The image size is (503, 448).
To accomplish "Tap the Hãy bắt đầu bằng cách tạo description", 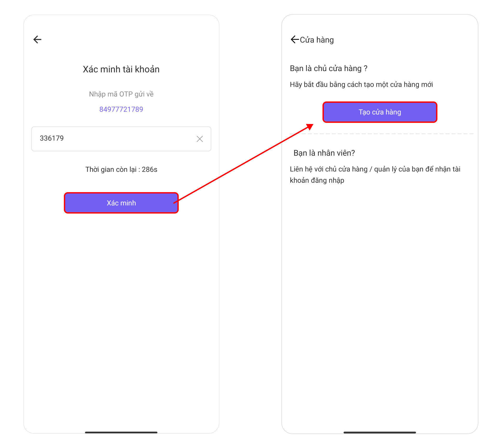I will 361,84.
